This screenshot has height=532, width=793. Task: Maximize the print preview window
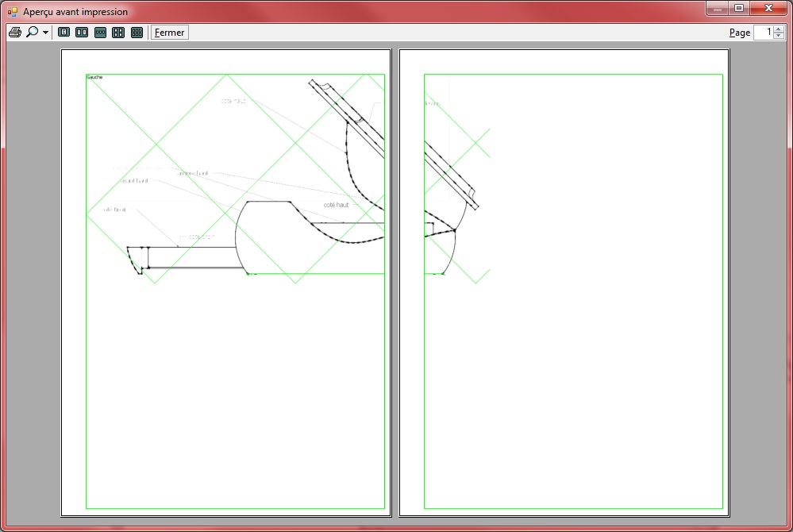(739, 8)
